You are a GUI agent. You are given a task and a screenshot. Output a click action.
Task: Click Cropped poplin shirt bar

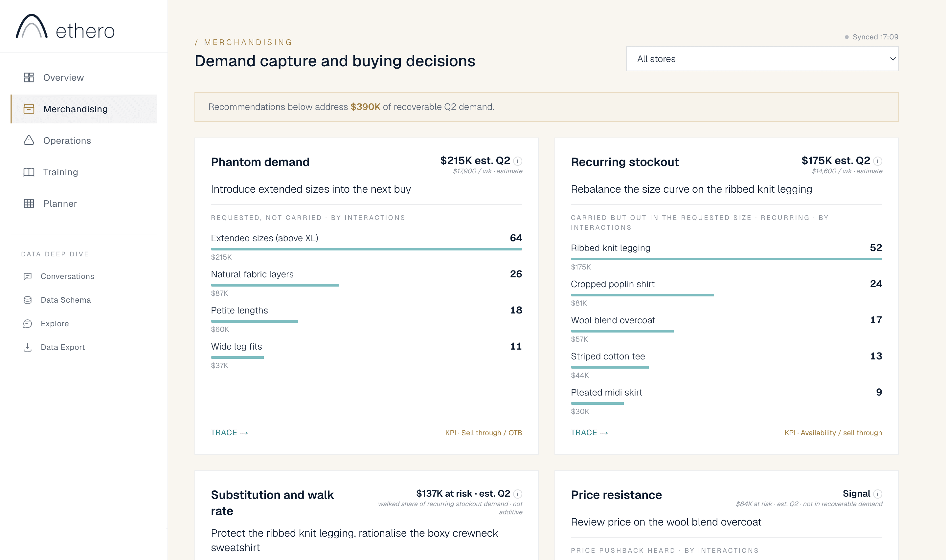[642, 295]
